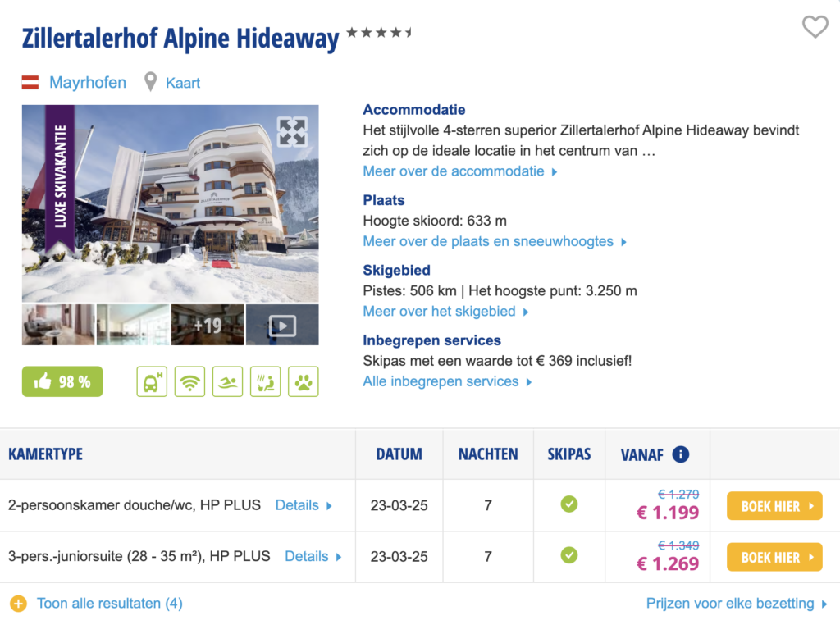Expand Toon alle resultaten (4)
Image resolution: width=840 pixels, height=625 pixels.
pyautogui.click(x=109, y=604)
